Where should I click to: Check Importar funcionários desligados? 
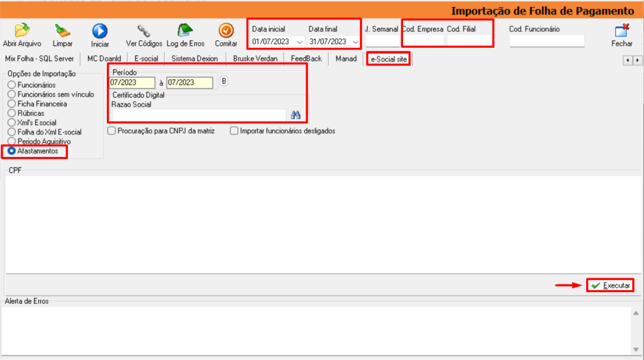click(234, 131)
